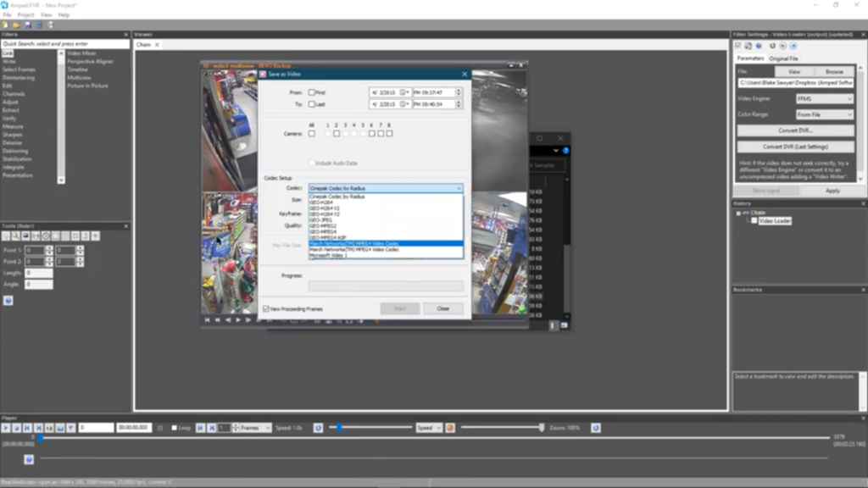Screen dimensions: 868x488
Task: Click the Browse button for File
Action: tap(834, 72)
